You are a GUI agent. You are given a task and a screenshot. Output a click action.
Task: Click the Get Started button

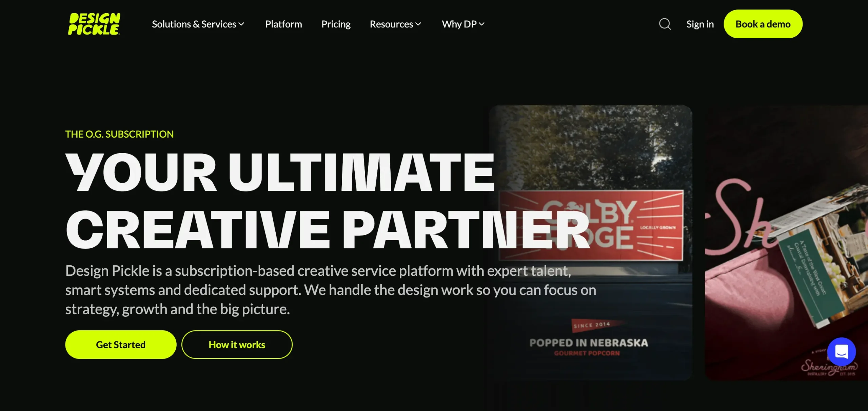(x=121, y=345)
